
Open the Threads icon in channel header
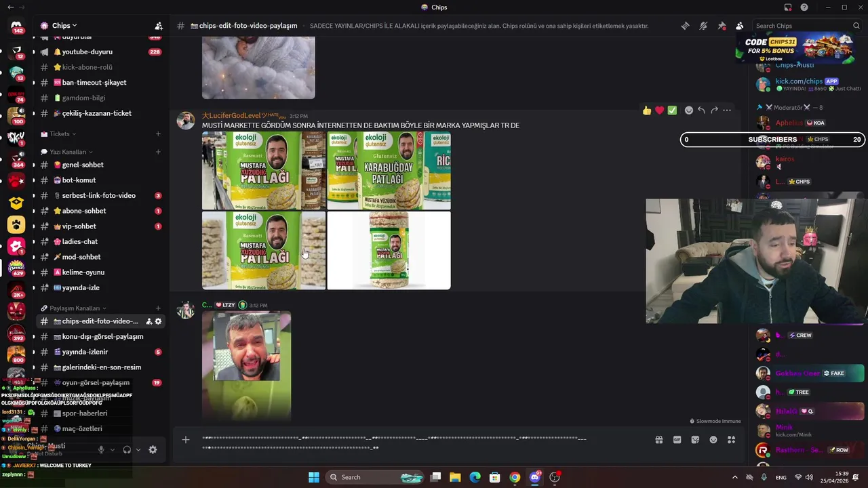[685, 26]
